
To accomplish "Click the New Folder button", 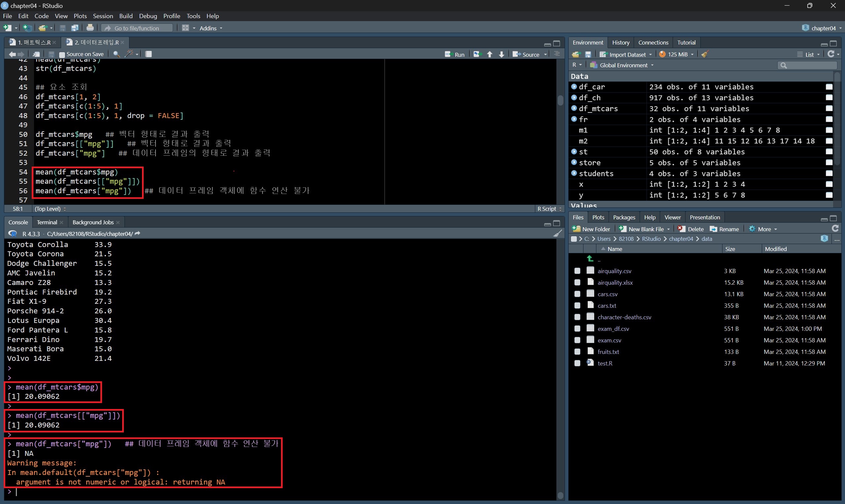I will (x=591, y=229).
